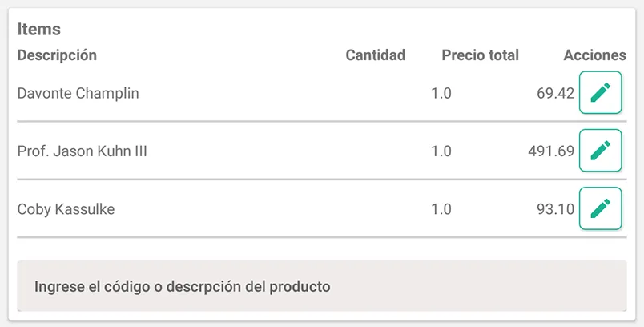
Task: Edit the Davonte Champlin item
Action: (600, 93)
